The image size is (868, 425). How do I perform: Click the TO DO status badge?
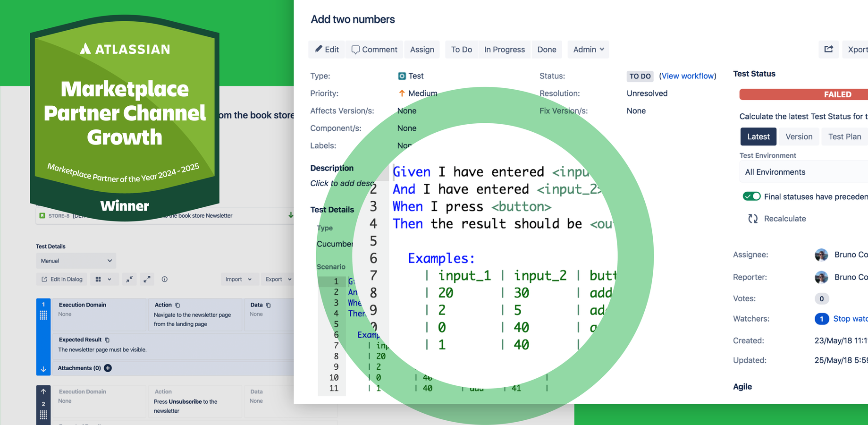click(x=640, y=76)
